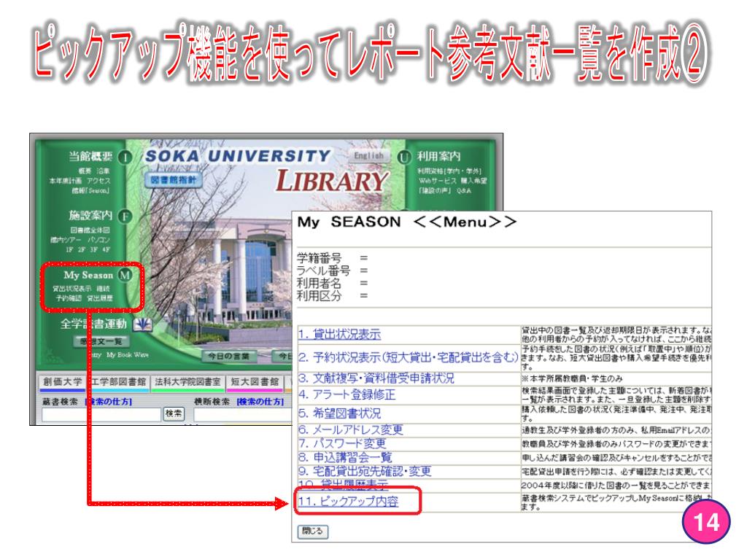Open the 利用案内 heading link
This screenshot has width=747, height=560.
click(x=438, y=156)
